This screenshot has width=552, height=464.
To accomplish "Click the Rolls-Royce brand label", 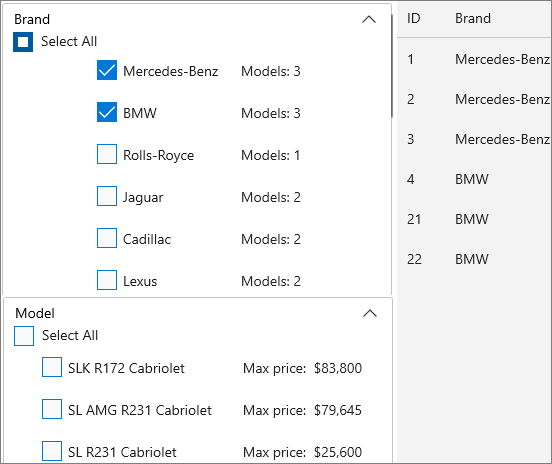I will pyautogui.click(x=158, y=155).
